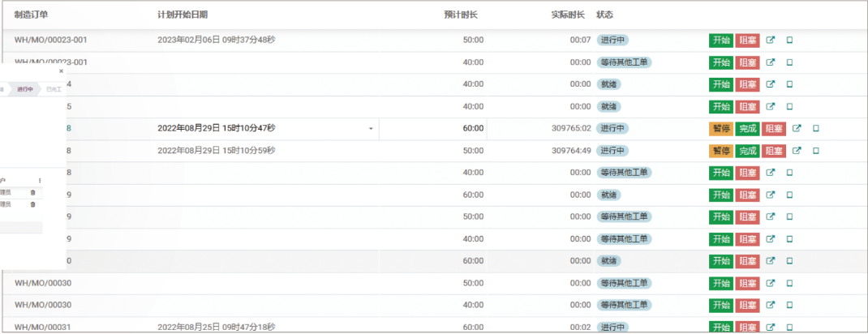868x334 pixels.
Task: Click tablet icon in 309764:49 row
Action: pyautogui.click(x=816, y=150)
